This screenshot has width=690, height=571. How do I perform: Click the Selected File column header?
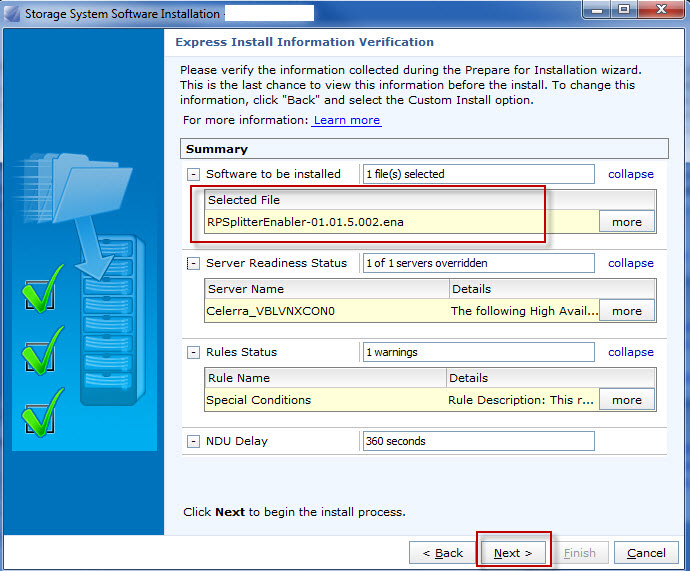(430, 200)
